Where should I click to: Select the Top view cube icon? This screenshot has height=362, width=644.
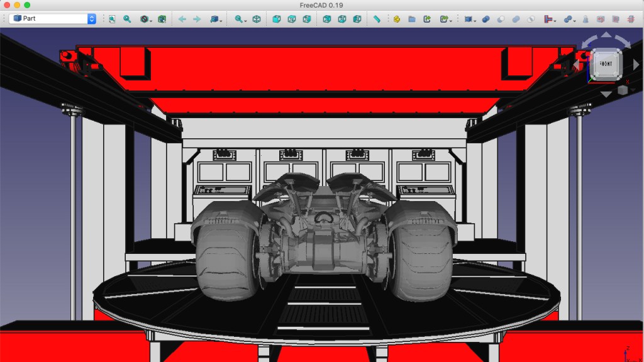(x=291, y=19)
